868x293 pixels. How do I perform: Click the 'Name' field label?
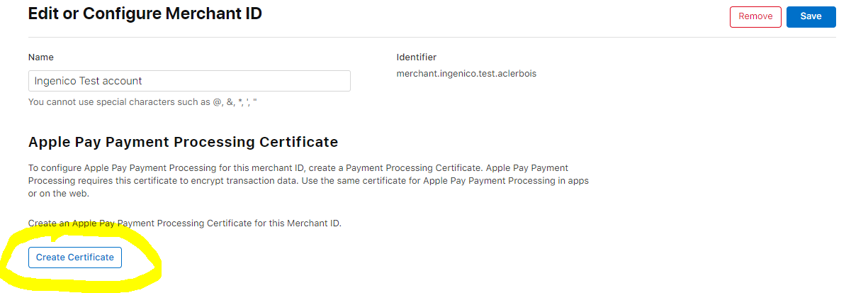pyautogui.click(x=41, y=57)
